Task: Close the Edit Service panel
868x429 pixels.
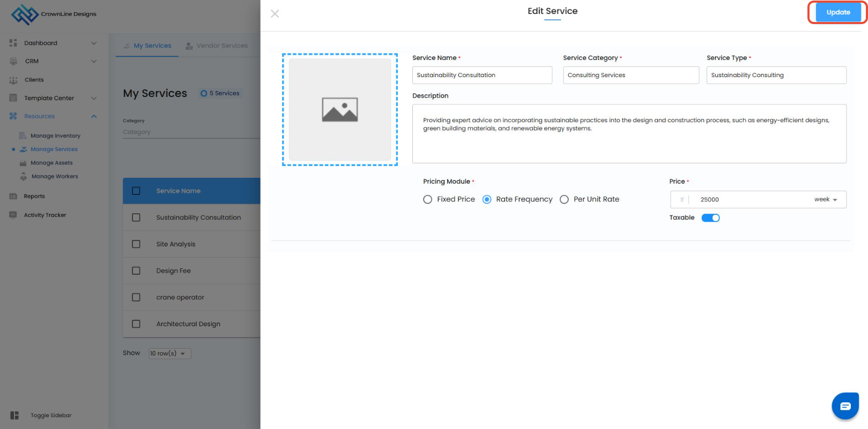Action: coord(275,13)
